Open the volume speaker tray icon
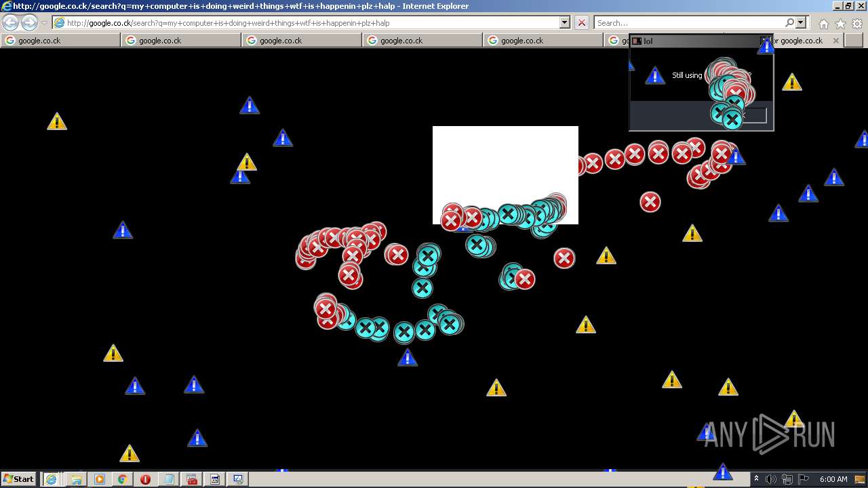This screenshot has height=488, width=868. (772, 479)
